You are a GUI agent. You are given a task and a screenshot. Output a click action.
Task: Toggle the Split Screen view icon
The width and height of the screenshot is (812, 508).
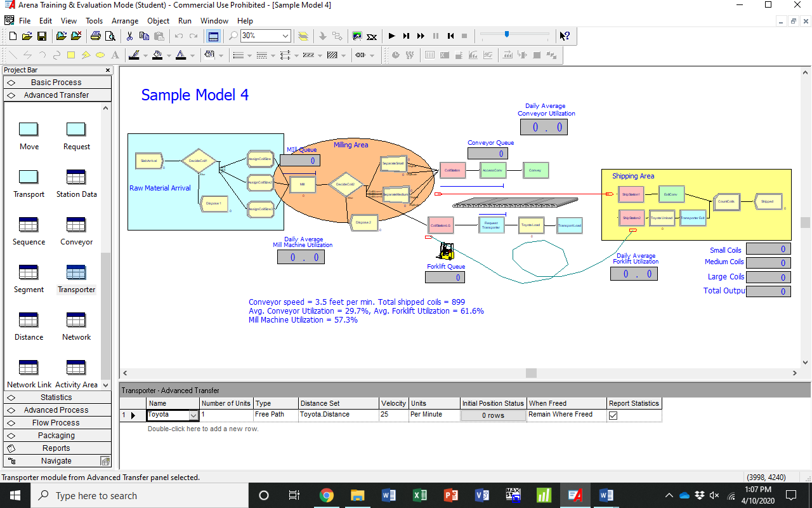point(213,36)
